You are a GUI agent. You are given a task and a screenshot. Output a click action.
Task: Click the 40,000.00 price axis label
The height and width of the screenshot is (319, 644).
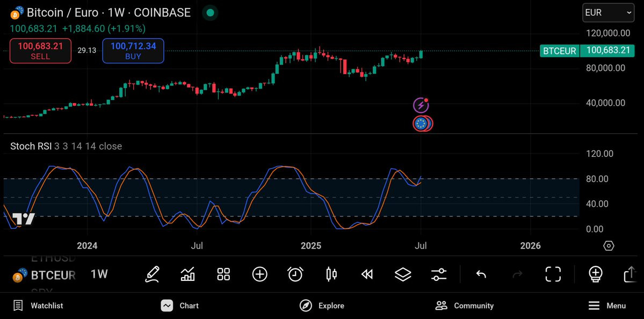pyautogui.click(x=605, y=103)
